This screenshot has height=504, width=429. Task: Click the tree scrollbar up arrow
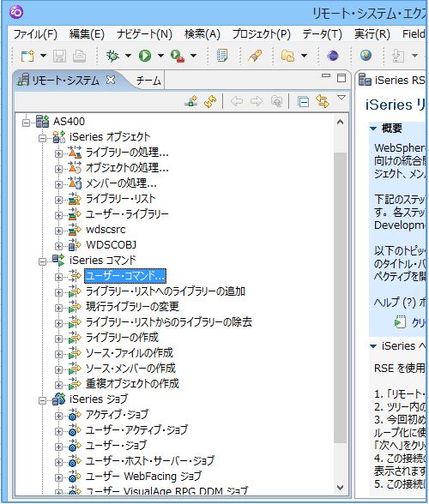[340, 122]
